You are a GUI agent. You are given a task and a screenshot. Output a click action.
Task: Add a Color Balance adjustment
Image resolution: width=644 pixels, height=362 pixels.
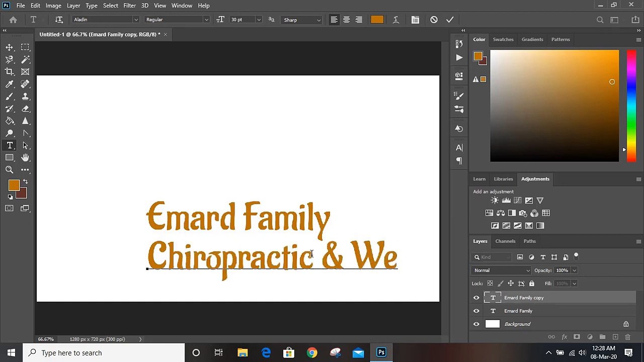(501, 213)
